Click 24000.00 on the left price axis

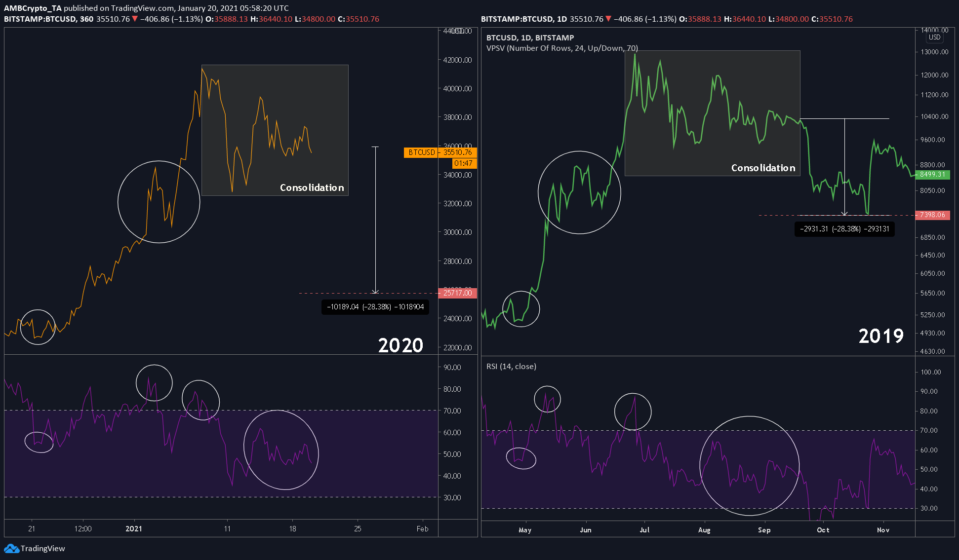(458, 319)
